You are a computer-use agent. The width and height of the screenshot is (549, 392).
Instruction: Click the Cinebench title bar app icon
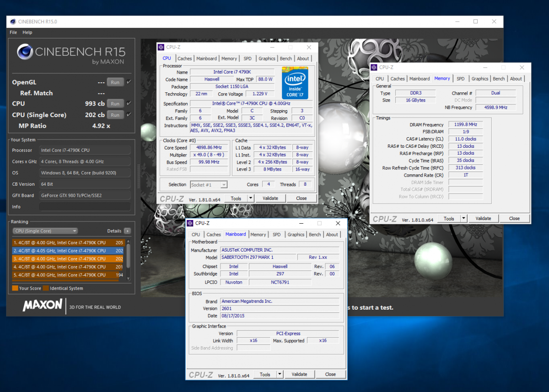(x=12, y=21)
